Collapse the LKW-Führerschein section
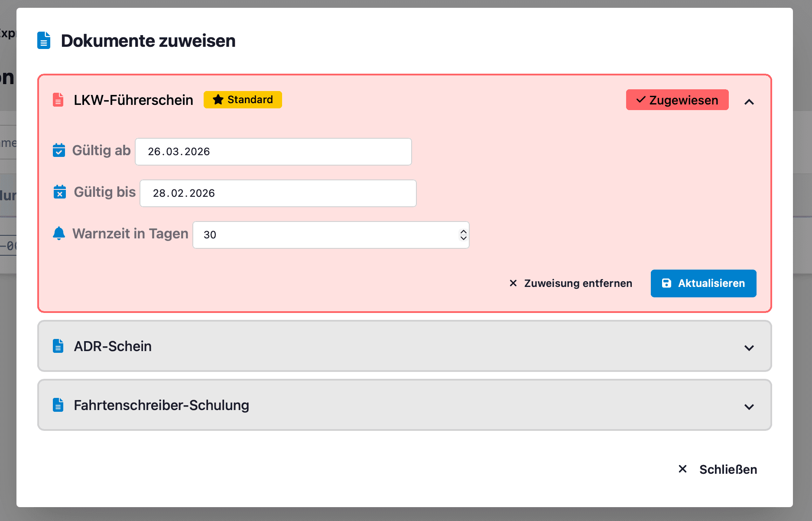Image resolution: width=812 pixels, height=521 pixels. click(x=749, y=101)
